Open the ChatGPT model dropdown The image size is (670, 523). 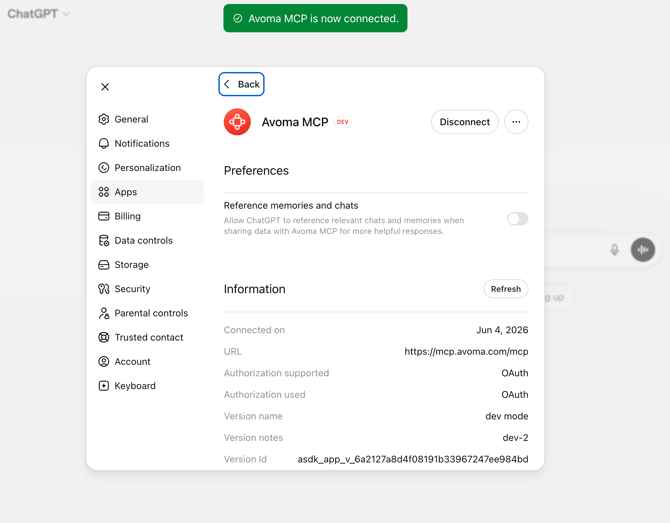tap(38, 14)
